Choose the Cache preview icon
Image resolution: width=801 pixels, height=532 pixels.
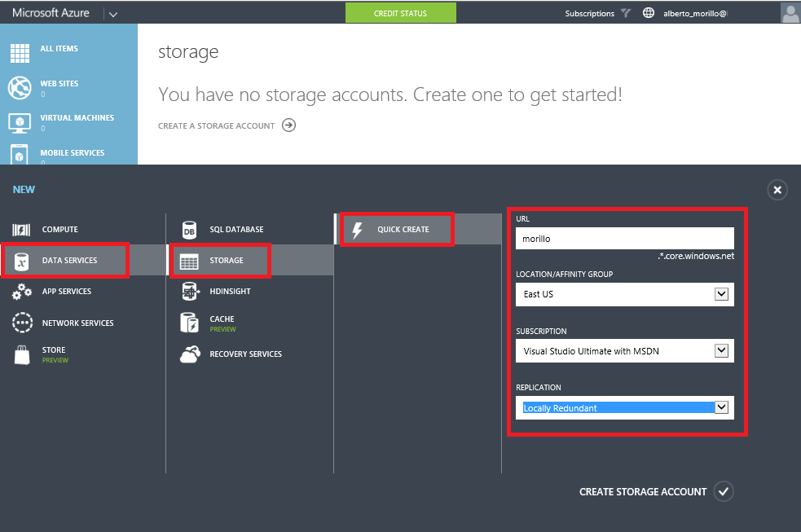[x=190, y=323]
